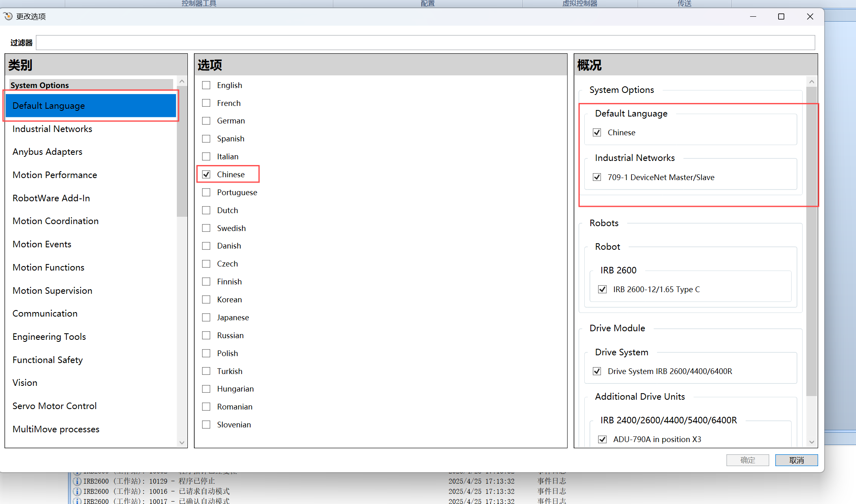856x504 pixels.
Task: Open the Motion Performance category
Action: click(55, 175)
